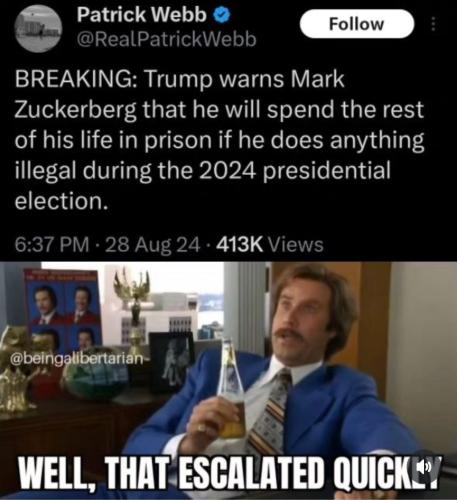Image resolution: width=457 pixels, height=500 pixels.
Task: Click the blue verified badge
Action: coord(221,15)
